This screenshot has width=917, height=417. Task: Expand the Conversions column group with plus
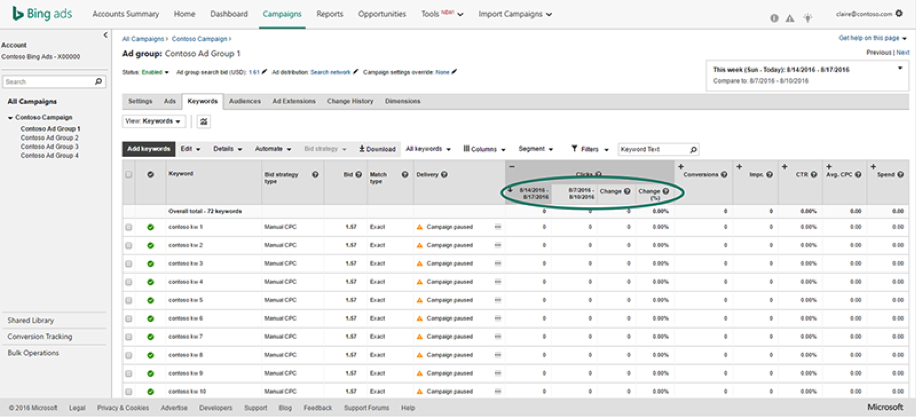[x=681, y=167]
